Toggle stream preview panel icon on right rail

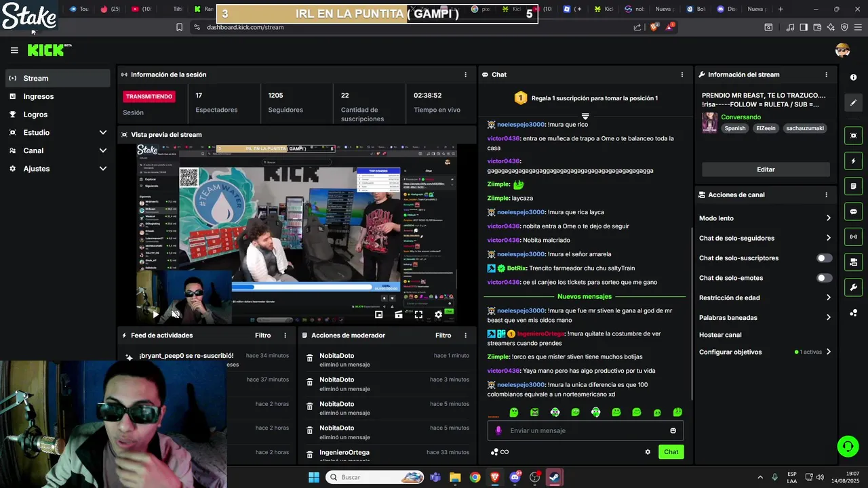(x=854, y=136)
